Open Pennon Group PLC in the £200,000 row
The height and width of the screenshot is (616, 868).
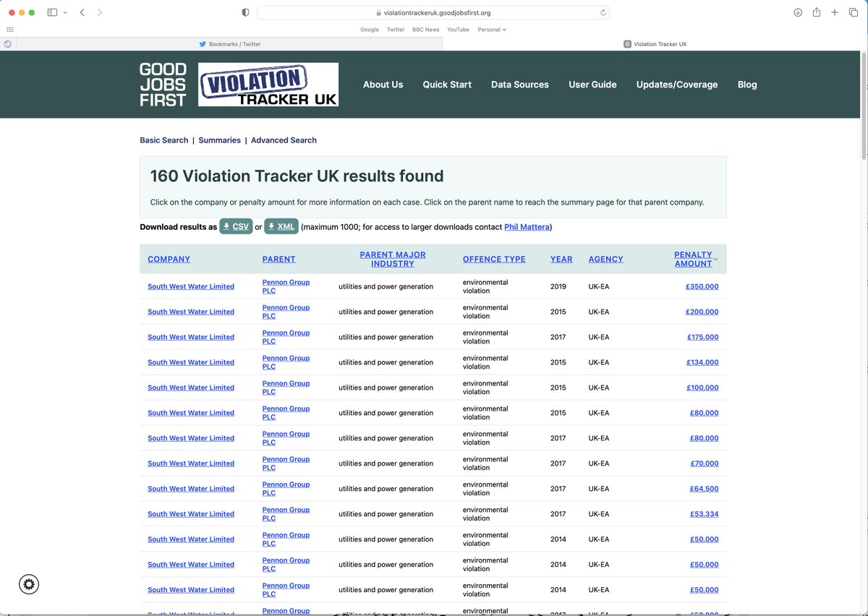click(286, 312)
